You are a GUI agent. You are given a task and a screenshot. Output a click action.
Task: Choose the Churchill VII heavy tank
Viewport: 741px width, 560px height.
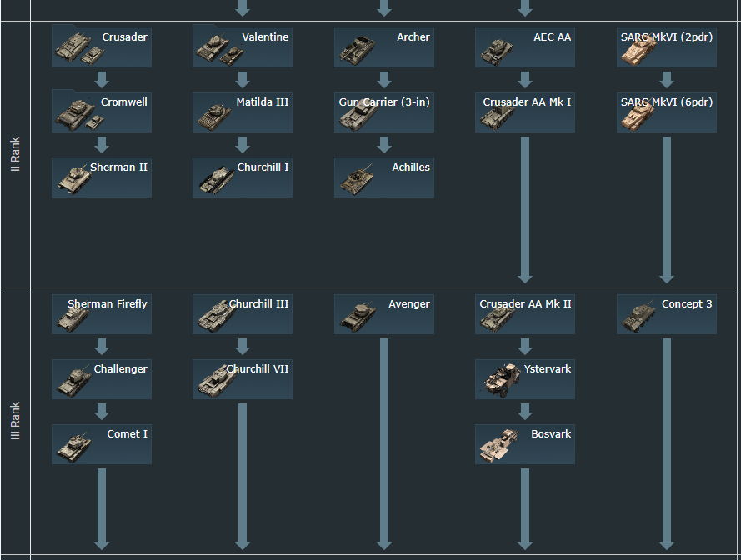point(243,378)
